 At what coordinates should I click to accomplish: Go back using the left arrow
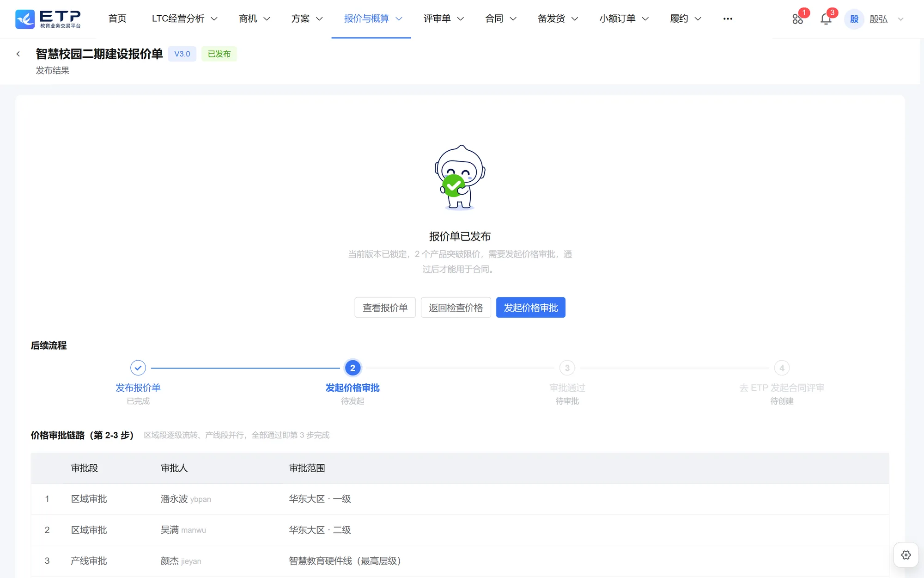[x=18, y=54]
